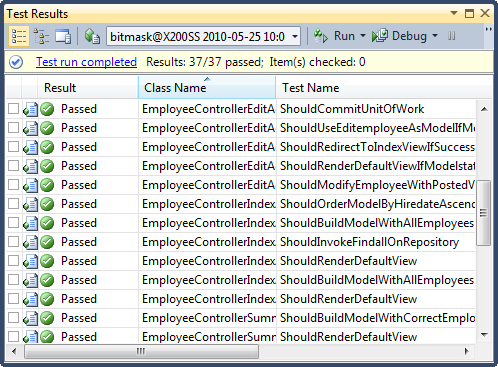This screenshot has width=498, height=367.
Task: Open the Run dropdown arrow
Action: coord(363,36)
